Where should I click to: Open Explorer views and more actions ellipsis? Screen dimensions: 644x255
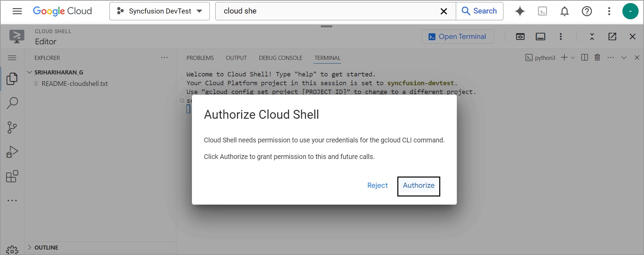[165, 58]
